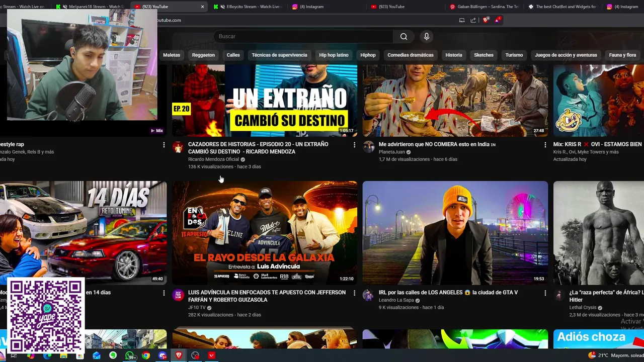The image size is (644, 362).
Task: Open options menu for IRL Los Angeles video
Action: (x=545, y=293)
